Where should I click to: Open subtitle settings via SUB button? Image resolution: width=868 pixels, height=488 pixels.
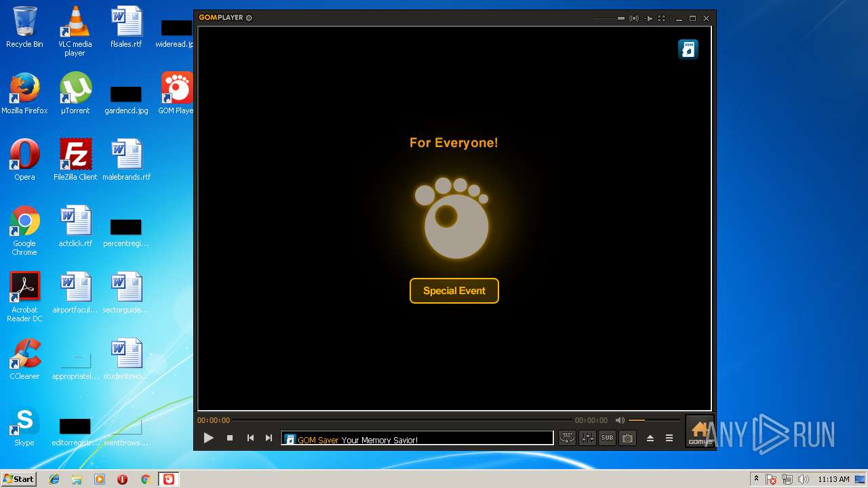pyautogui.click(x=608, y=438)
